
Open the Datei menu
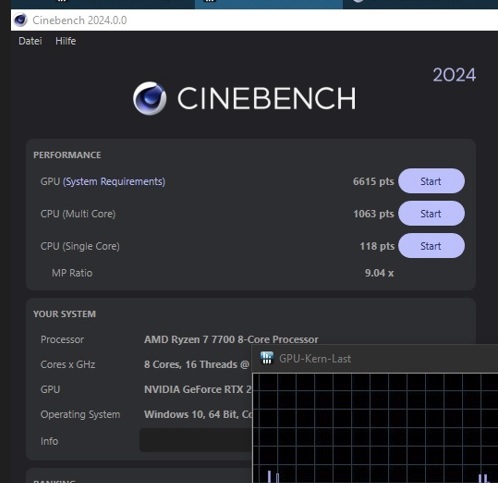(30, 41)
